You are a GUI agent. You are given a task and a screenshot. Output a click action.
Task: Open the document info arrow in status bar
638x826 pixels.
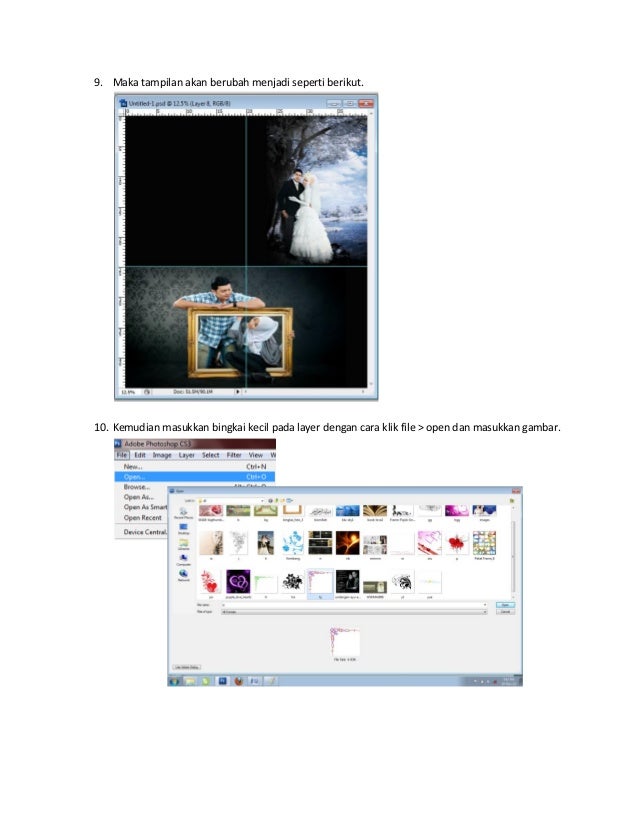pyautogui.click(x=237, y=392)
